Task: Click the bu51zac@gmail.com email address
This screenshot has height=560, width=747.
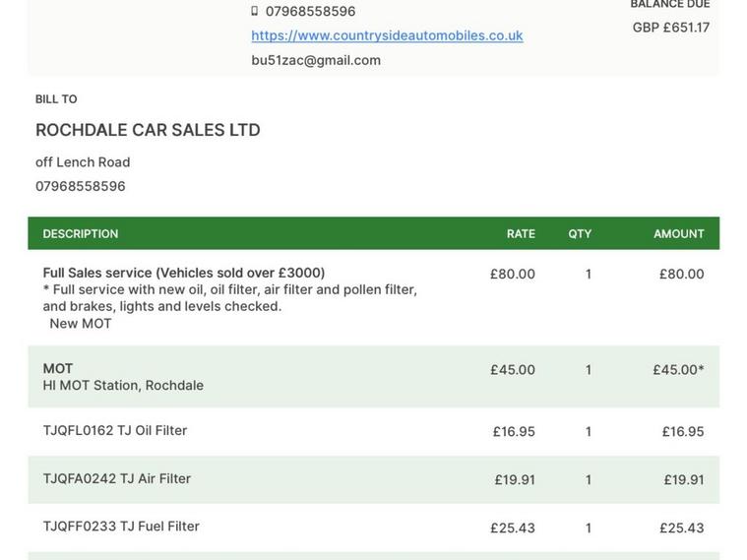Action: [316, 61]
